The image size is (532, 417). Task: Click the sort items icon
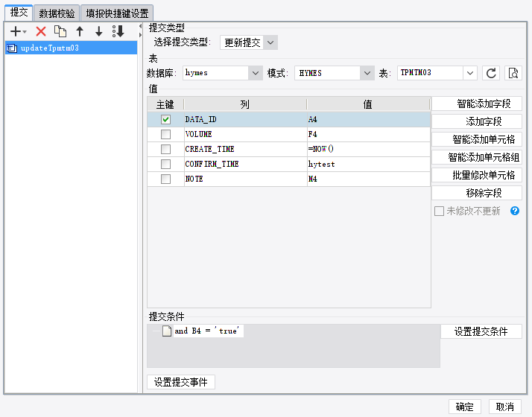[x=118, y=31]
